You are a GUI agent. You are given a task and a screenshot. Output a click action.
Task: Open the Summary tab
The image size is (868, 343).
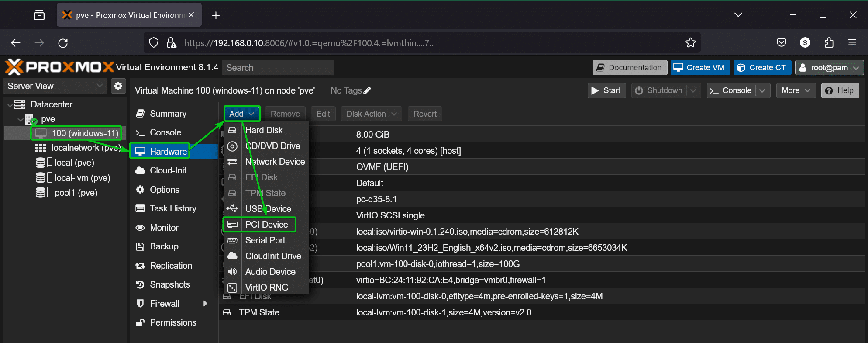174,114
